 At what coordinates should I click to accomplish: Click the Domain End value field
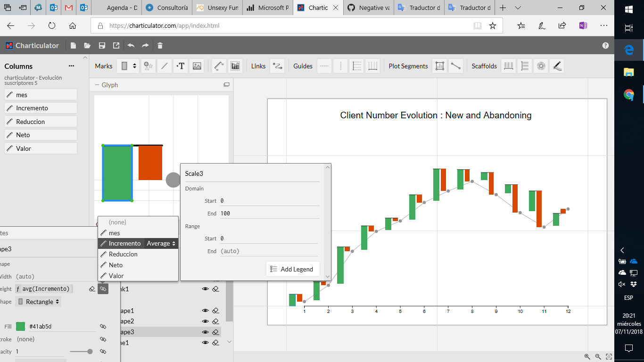click(269, 213)
